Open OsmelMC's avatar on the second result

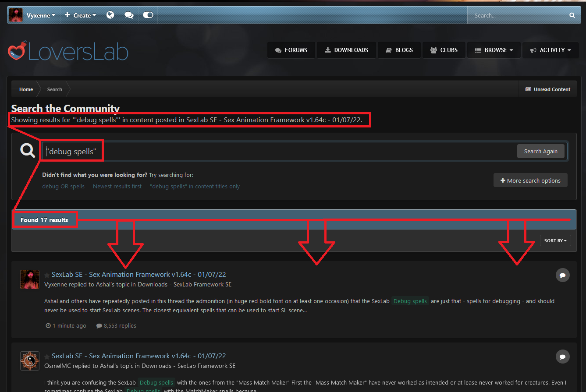(30, 361)
